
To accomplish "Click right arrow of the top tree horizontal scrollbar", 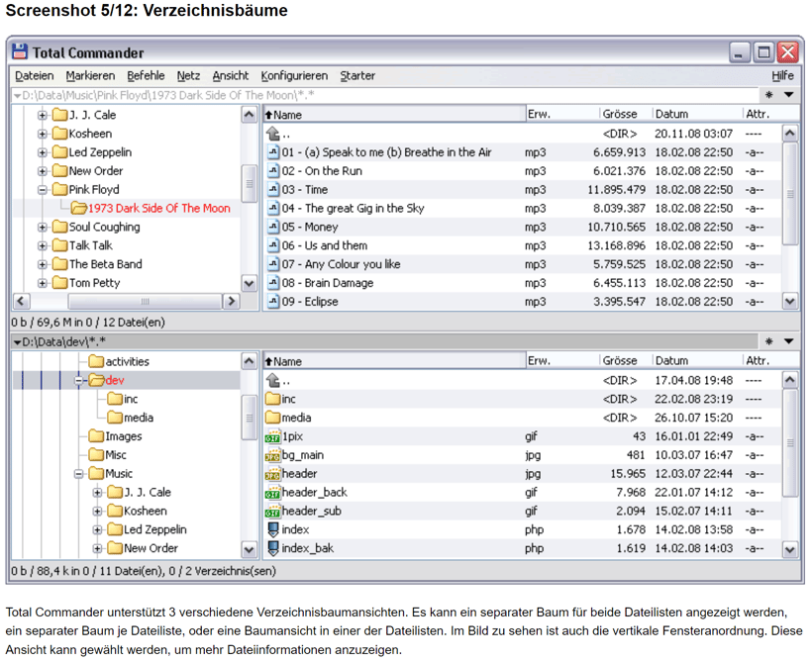I will 232,302.
